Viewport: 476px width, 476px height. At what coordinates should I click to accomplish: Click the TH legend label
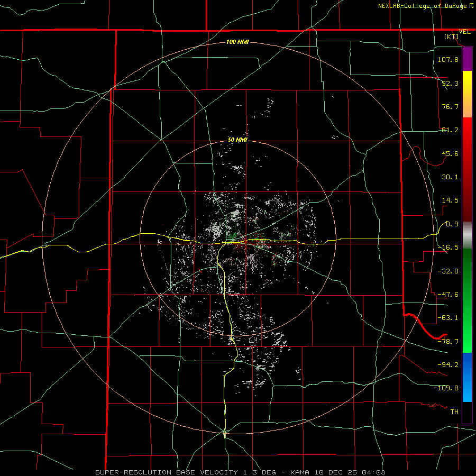pos(454,412)
